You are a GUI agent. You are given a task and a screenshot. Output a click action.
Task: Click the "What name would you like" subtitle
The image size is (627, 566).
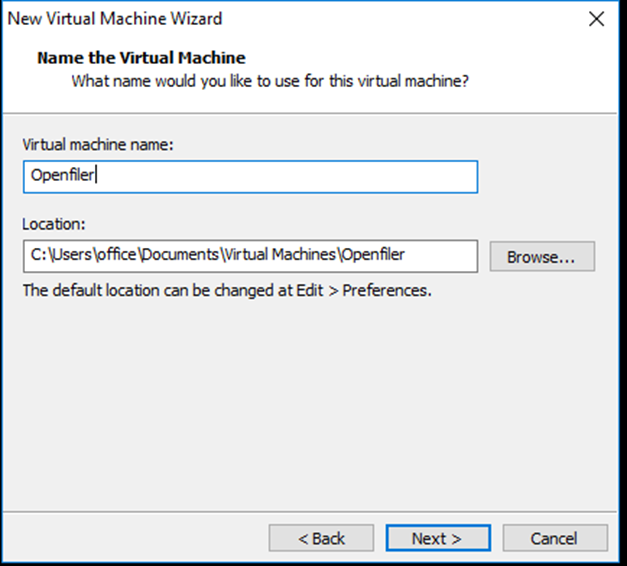click(x=270, y=81)
